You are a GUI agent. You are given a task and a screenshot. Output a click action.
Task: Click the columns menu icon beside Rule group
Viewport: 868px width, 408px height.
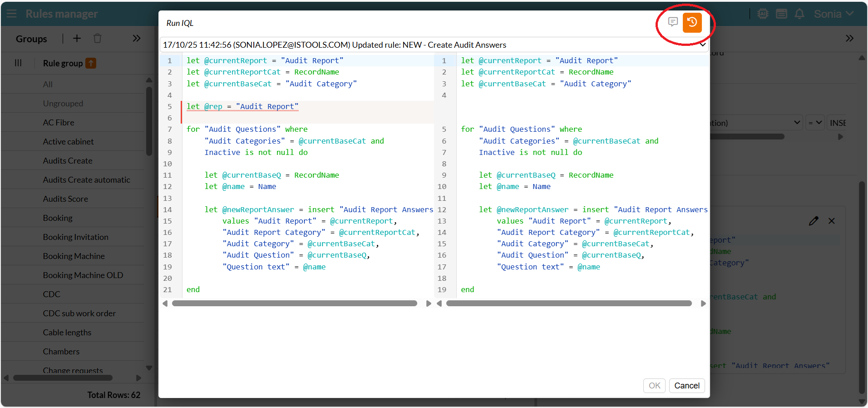18,63
